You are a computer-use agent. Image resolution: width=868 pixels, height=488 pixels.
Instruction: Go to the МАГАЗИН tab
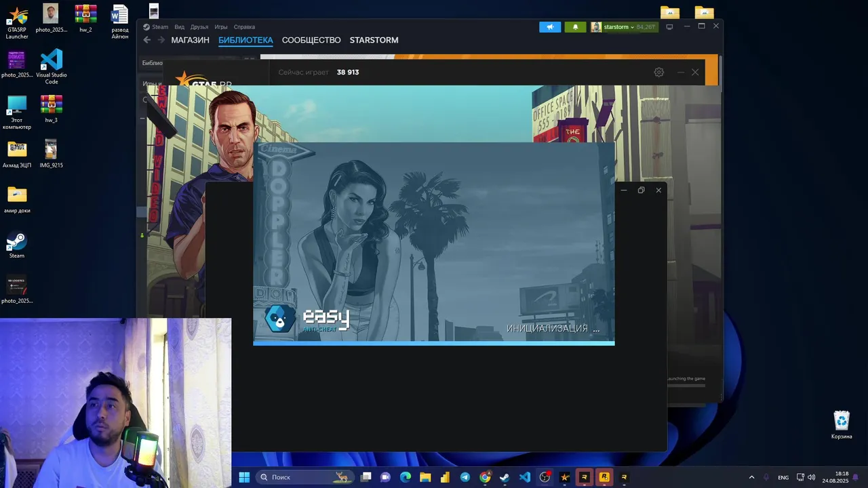coord(190,40)
